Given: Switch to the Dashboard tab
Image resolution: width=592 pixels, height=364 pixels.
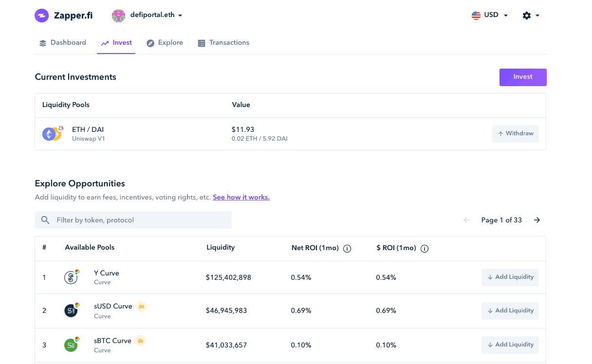Looking at the screenshot, I should 63,43.
